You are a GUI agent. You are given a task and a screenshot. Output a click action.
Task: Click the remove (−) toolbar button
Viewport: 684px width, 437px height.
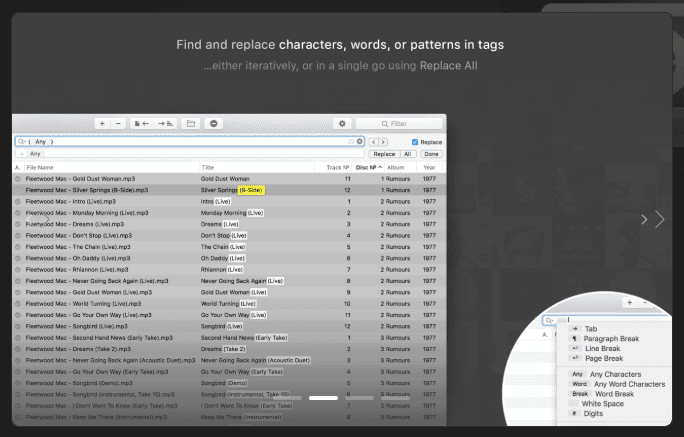[118, 123]
